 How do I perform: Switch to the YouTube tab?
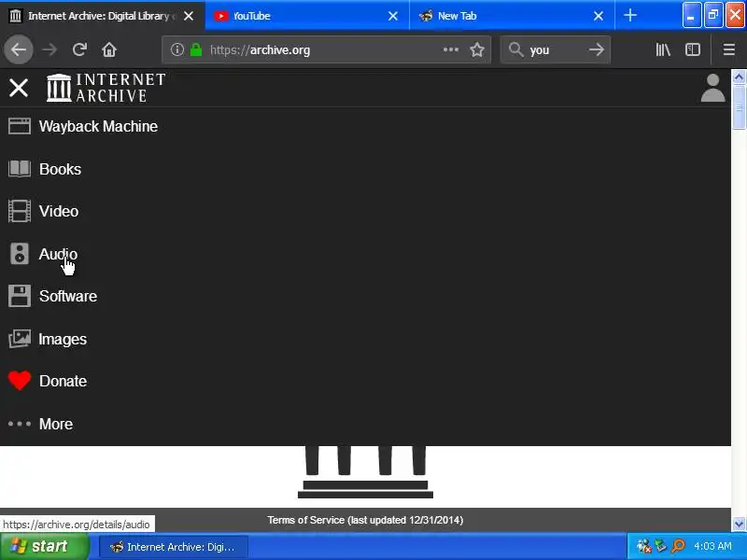click(307, 16)
